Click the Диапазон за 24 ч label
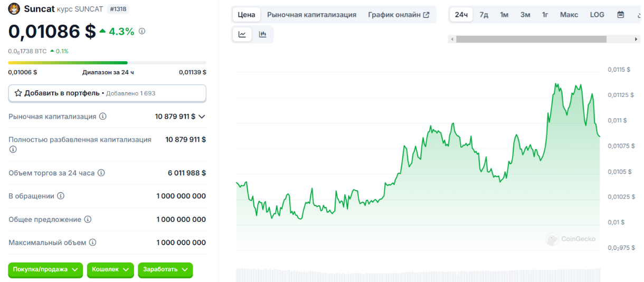This screenshot has height=282, width=644. point(108,72)
